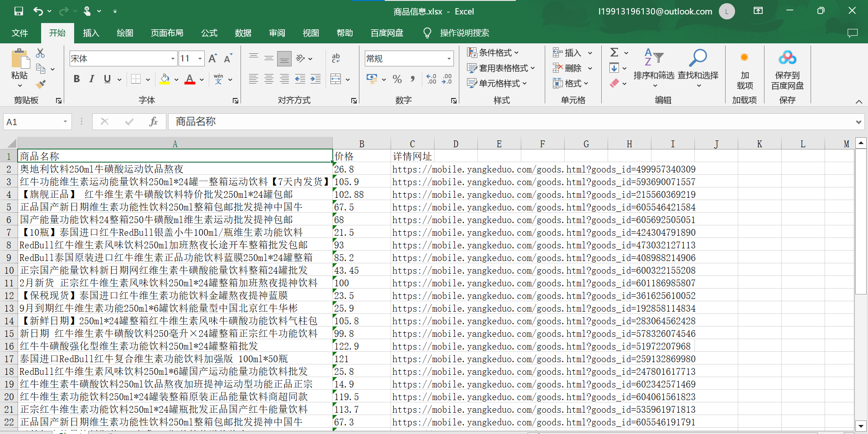Screen dimensions: 868x434
Task: Switch to the 百度网盘 ribbon tab
Action: click(387, 33)
